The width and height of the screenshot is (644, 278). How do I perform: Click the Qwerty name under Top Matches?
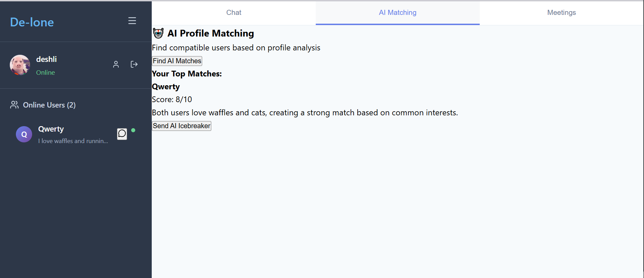(x=166, y=87)
